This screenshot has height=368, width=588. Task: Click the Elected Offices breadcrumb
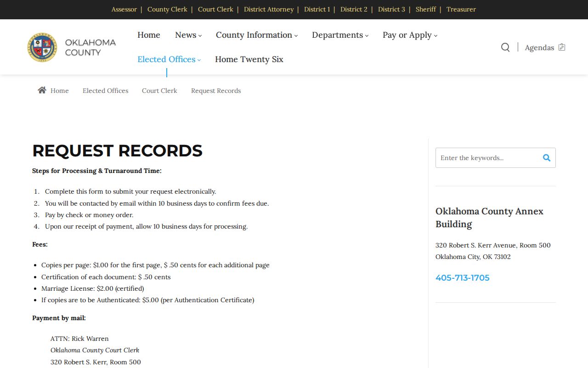(x=105, y=91)
